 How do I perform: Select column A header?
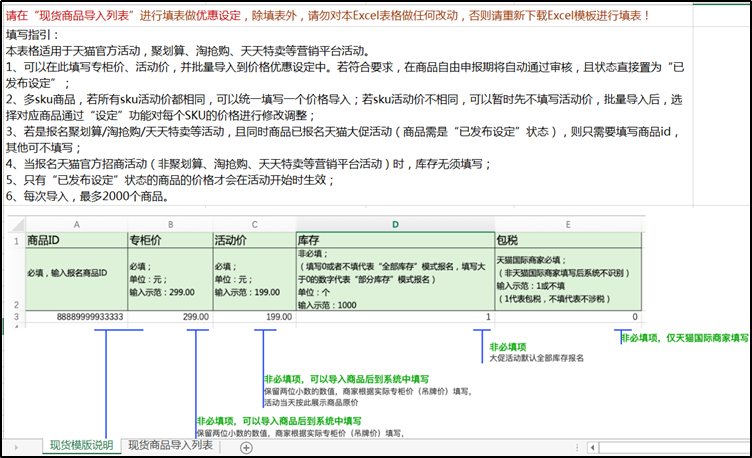point(75,224)
